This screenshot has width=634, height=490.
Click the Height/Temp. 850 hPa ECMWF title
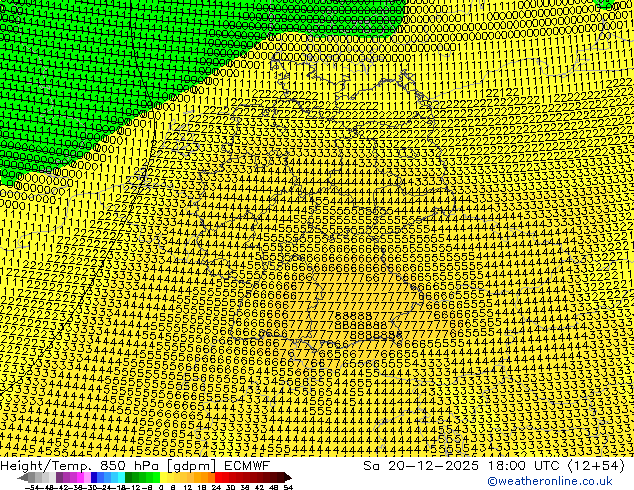(x=135, y=466)
